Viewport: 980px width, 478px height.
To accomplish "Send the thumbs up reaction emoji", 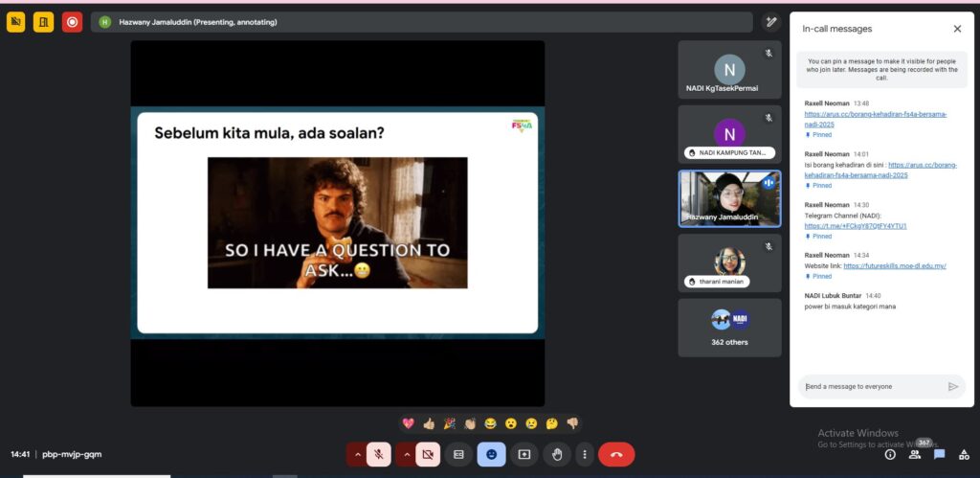I will [x=429, y=423].
